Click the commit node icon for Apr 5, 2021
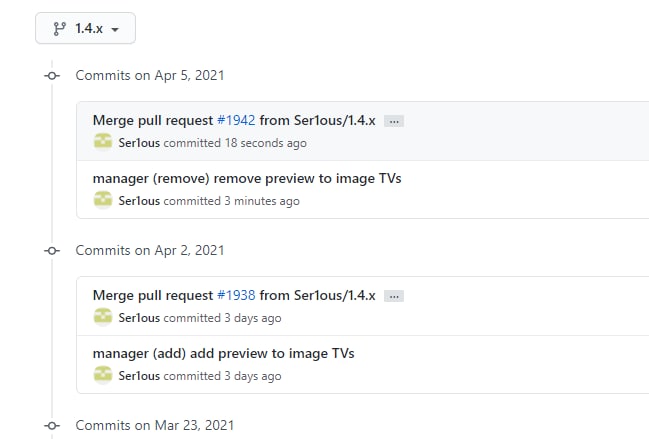 click(x=52, y=76)
